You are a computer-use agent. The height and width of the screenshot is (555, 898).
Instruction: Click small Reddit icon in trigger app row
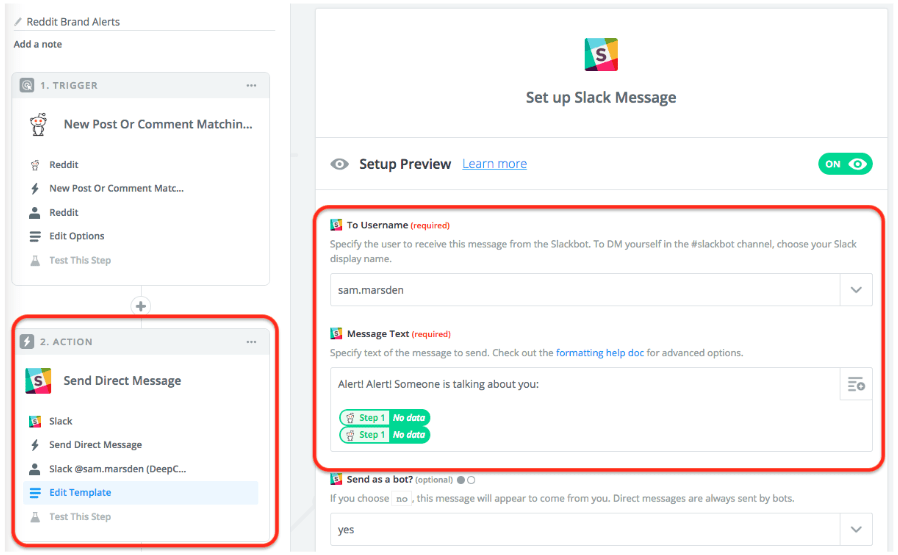point(35,165)
